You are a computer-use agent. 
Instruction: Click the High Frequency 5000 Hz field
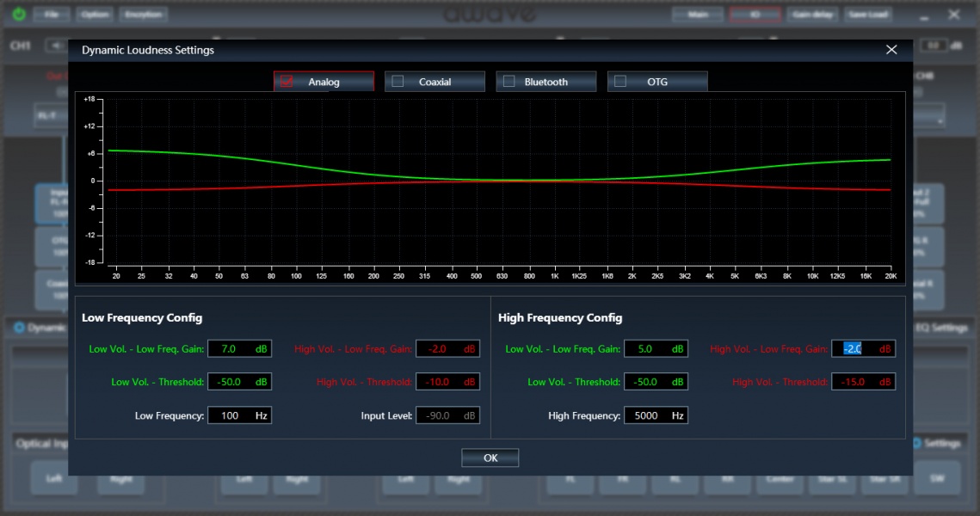click(648, 415)
